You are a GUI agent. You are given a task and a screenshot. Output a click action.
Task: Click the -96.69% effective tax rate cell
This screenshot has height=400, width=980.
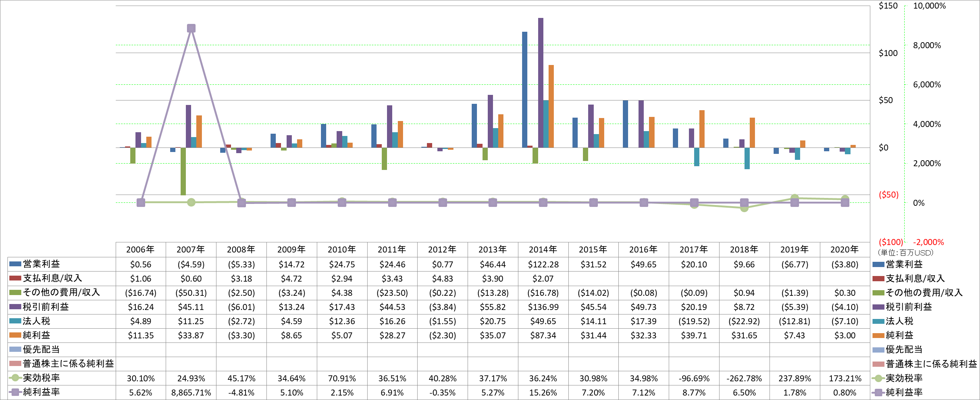pos(694,378)
